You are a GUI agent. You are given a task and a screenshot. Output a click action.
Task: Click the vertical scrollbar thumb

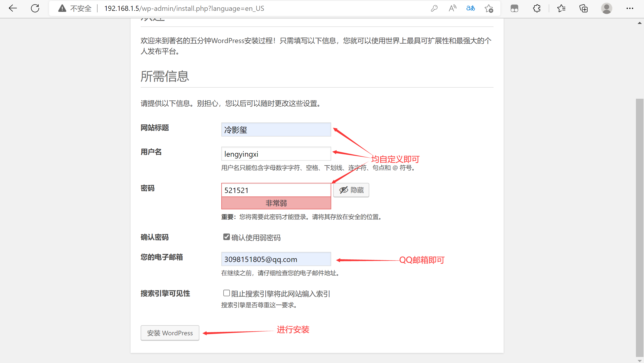tap(640, 227)
